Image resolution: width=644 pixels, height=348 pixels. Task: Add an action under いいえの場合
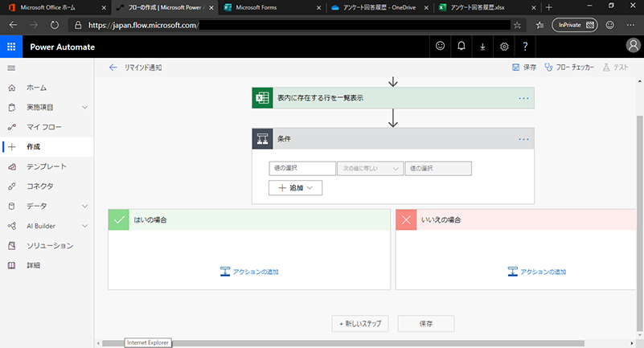pos(537,272)
